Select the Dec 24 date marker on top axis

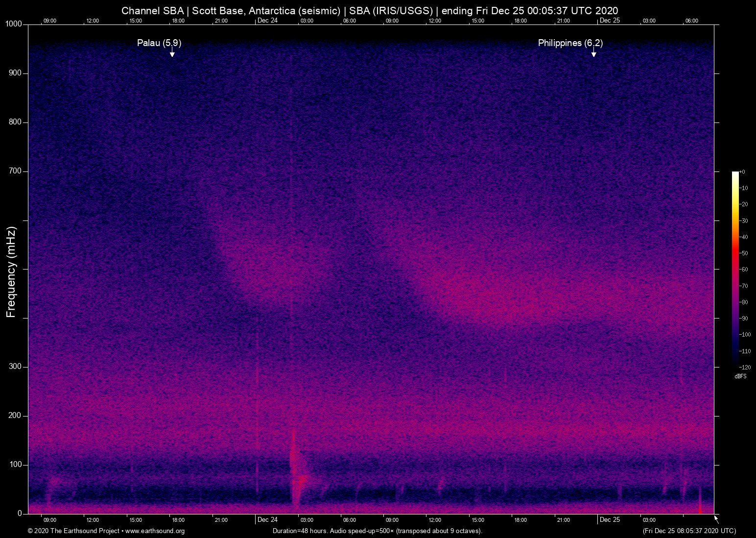(x=267, y=21)
